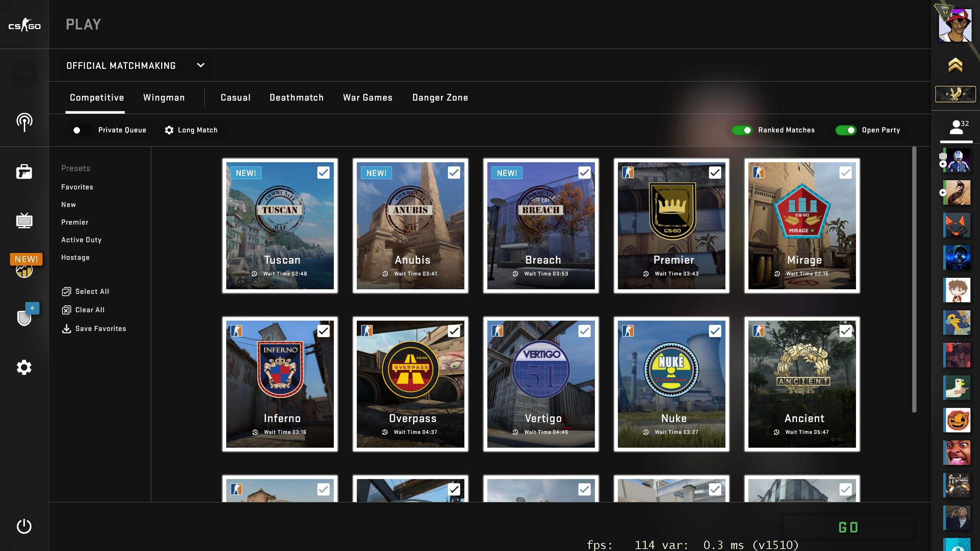Turn off the Open Party toggle
The height and width of the screenshot is (551, 980).
(x=846, y=130)
